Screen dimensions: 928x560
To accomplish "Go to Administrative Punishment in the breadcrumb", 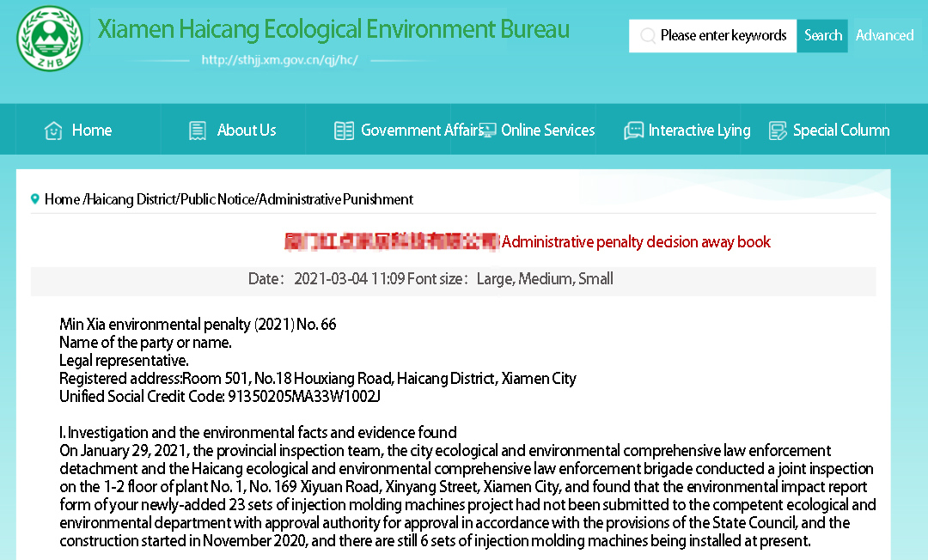I will tap(336, 199).
